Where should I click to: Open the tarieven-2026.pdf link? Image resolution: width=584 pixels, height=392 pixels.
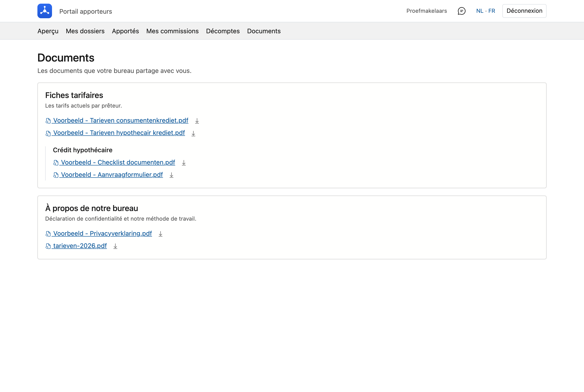pos(76,246)
